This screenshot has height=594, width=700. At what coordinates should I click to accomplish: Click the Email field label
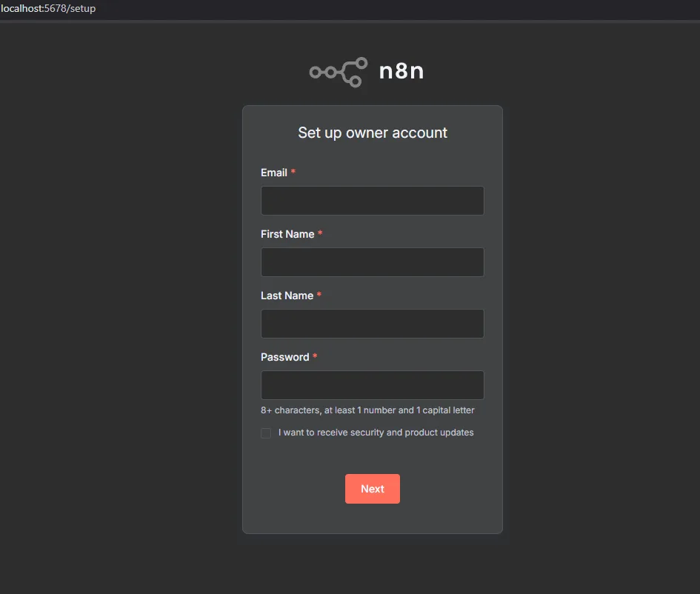[x=274, y=173]
